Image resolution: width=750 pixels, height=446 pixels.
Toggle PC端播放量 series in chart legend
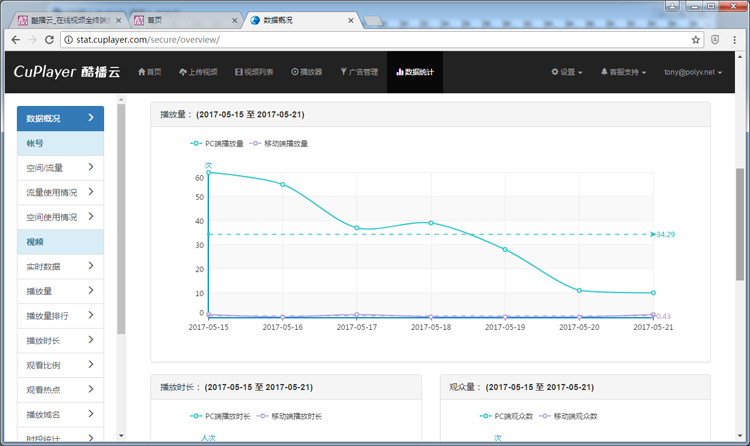216,143
